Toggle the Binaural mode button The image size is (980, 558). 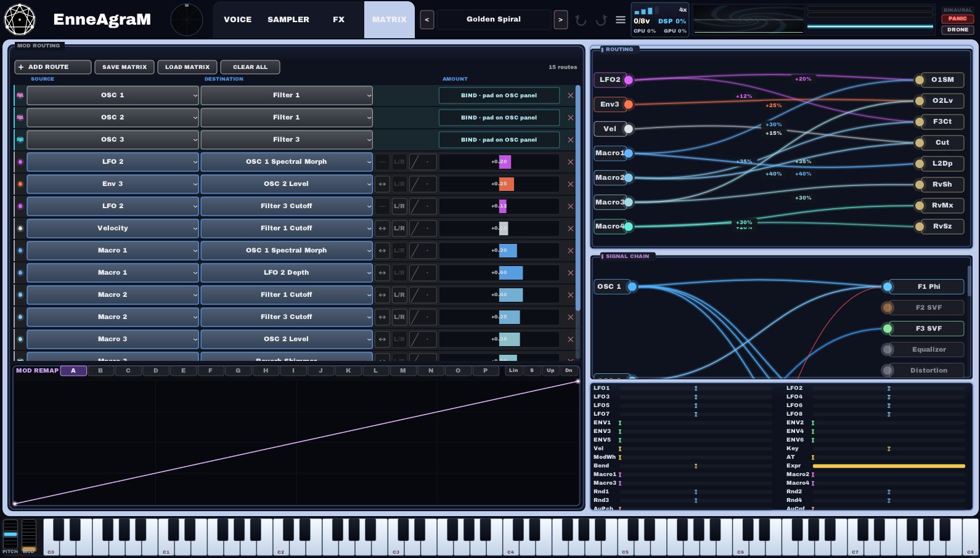tap(957, 10)
